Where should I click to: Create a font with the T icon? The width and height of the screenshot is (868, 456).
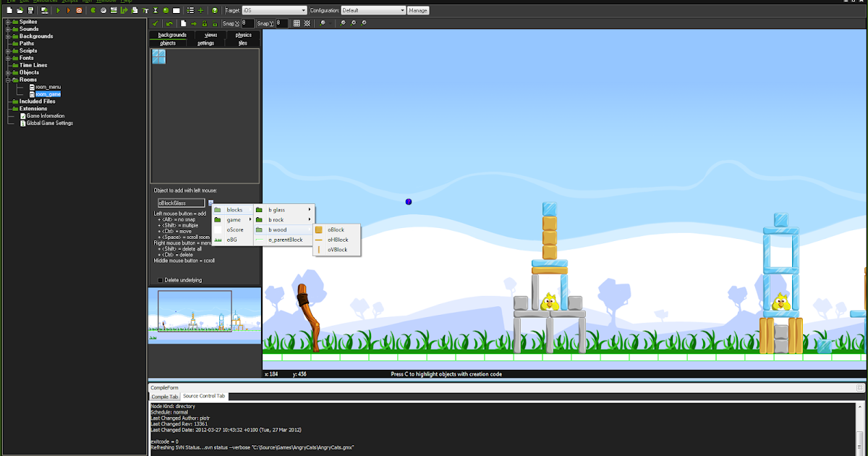[145, 11]
